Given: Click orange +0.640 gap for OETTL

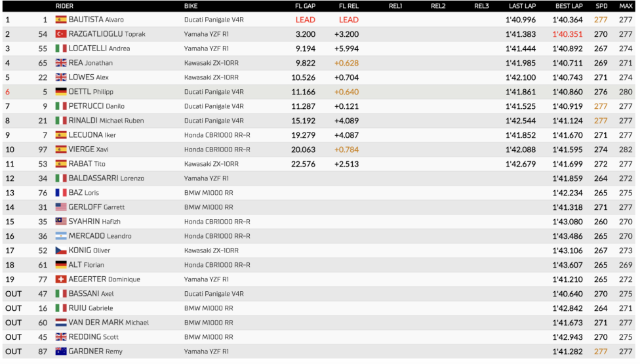Looking at the screenshot, I should click(346, 92).
